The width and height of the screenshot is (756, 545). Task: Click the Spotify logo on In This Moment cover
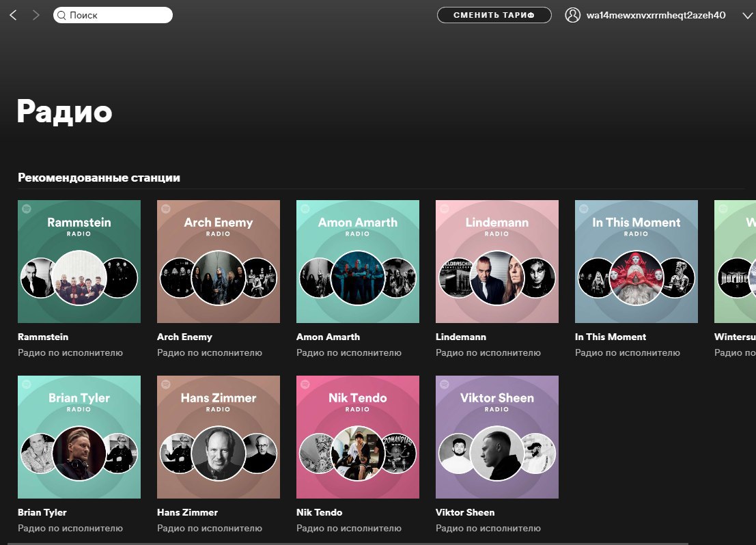click(584, 209)
